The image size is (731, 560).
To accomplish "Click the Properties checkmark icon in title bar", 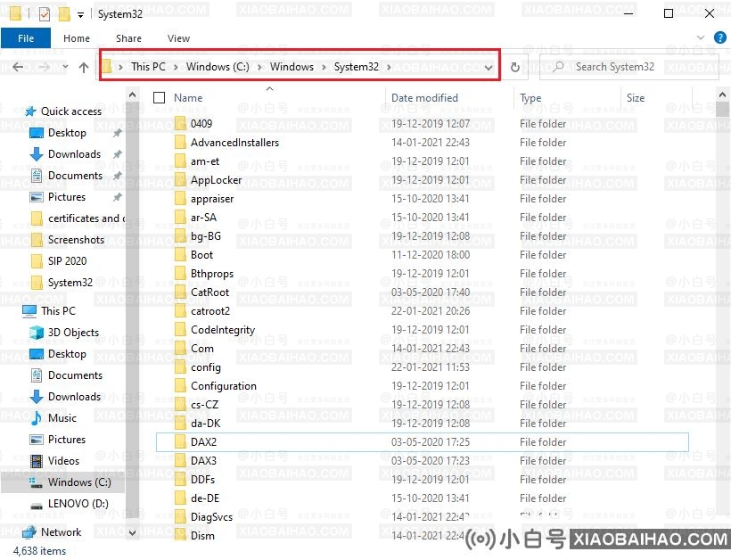I will pyautogui.click(x=45, y=14).
